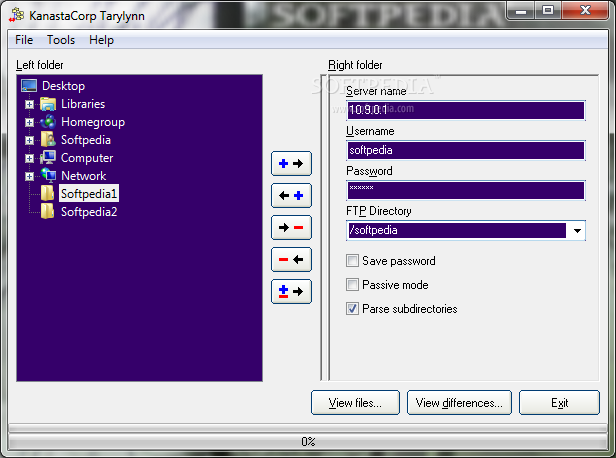Click the Right folder label
This screenshot has width=616, height=458.
355,65
